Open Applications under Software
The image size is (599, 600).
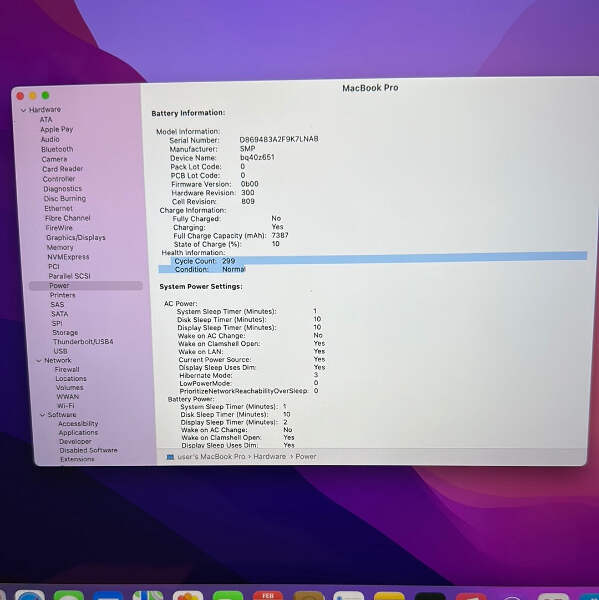pyautogui.click(x=78, y=433)
